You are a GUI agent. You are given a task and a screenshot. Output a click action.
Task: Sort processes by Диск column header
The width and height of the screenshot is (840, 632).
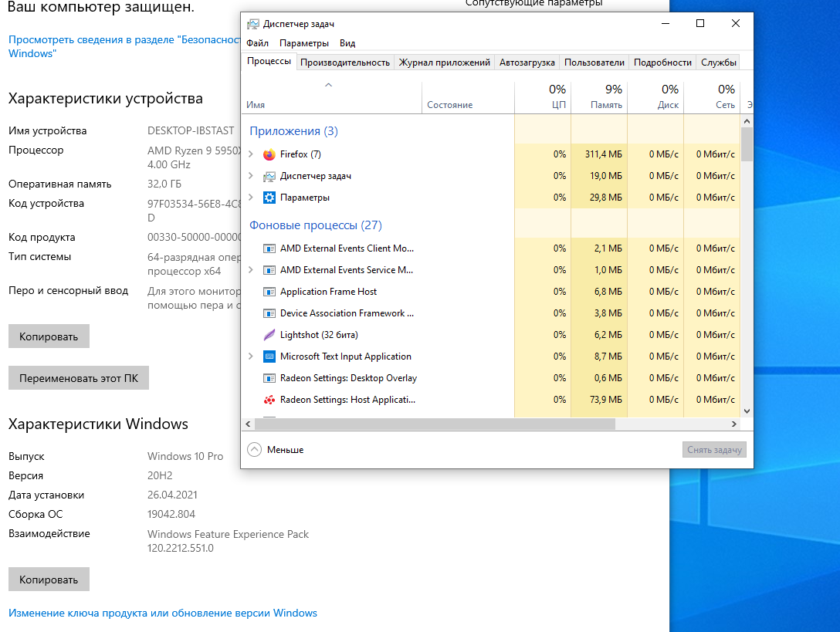click(655, 97)
